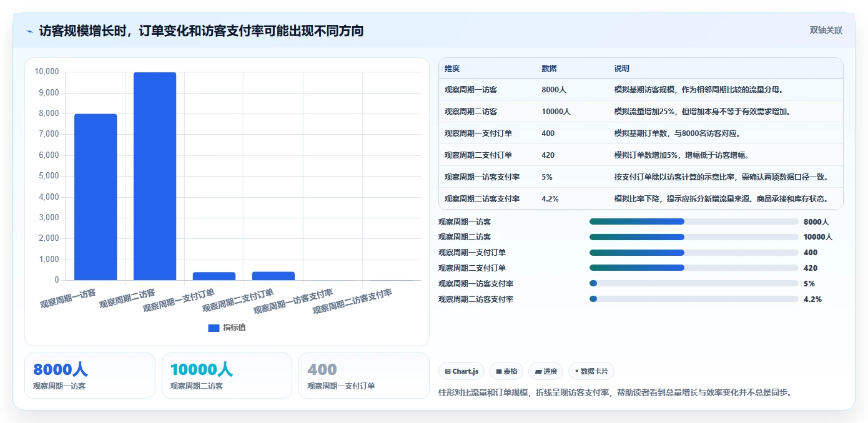
Task: Click the 10000人 value beside the progress bar
Action: click(818, 237)
